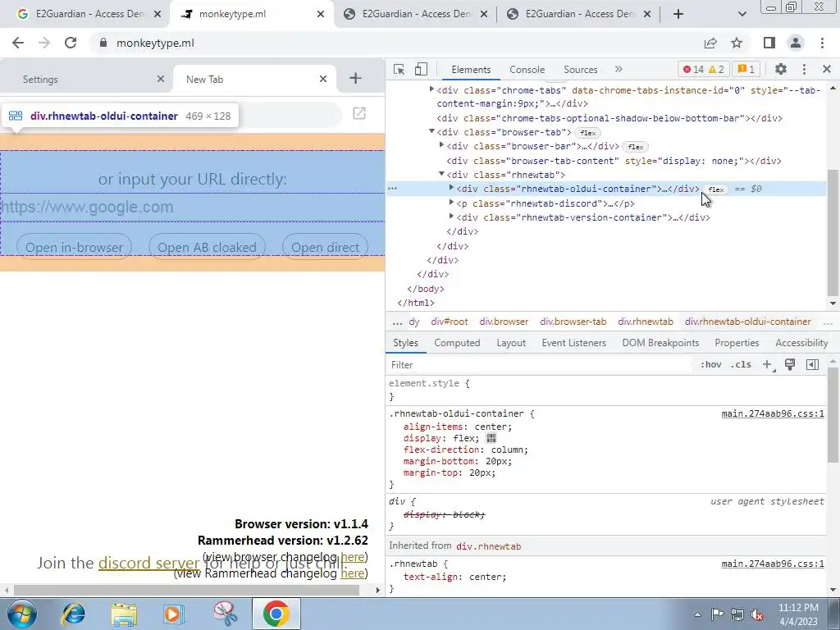Toggle flex badge on browser-tab div
The width and height of the screenshot is (840, 630).
tap(587, 132)
